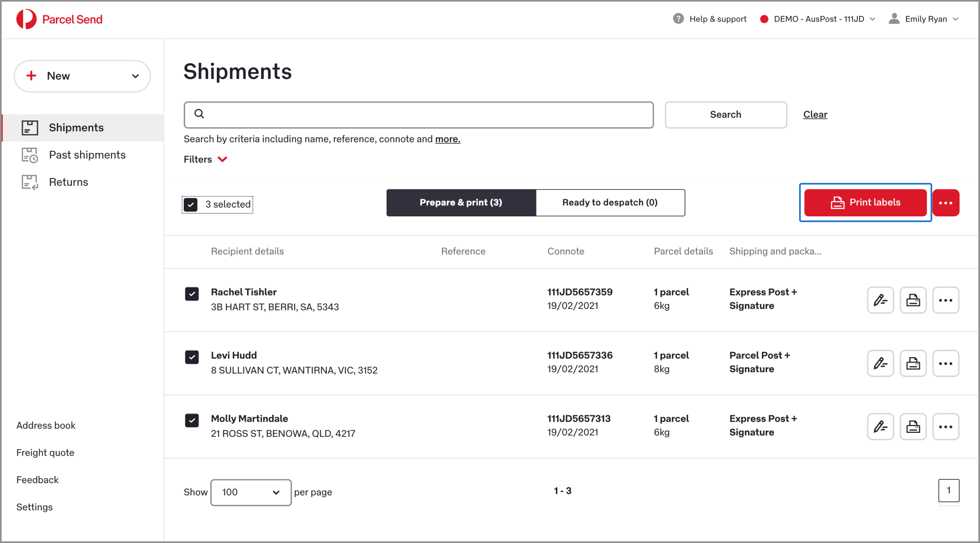
Task: Click the Shipments sidebar icon
Action: pyautogui.click(x=30, y=128)
